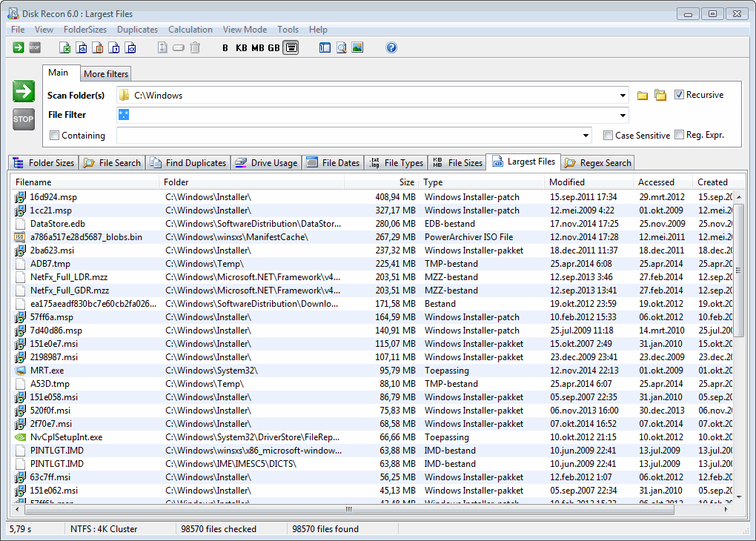This screenshot has width=756, height=541.
Task: Click the picture view icon in toolbar
Action: (357, 47)
